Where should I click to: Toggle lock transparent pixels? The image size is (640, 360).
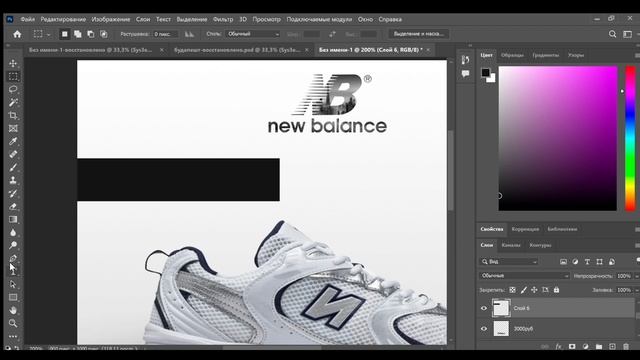(512, 290)
